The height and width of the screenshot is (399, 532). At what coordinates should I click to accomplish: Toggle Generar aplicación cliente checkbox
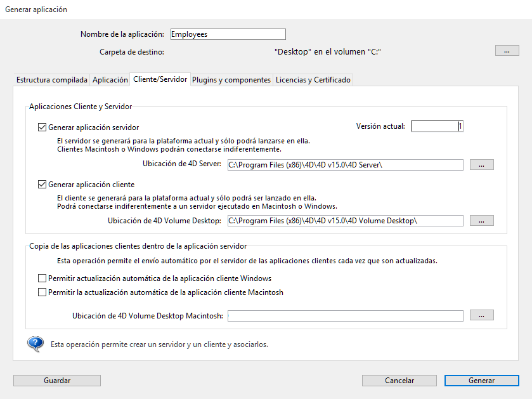[x=42, y=185]
